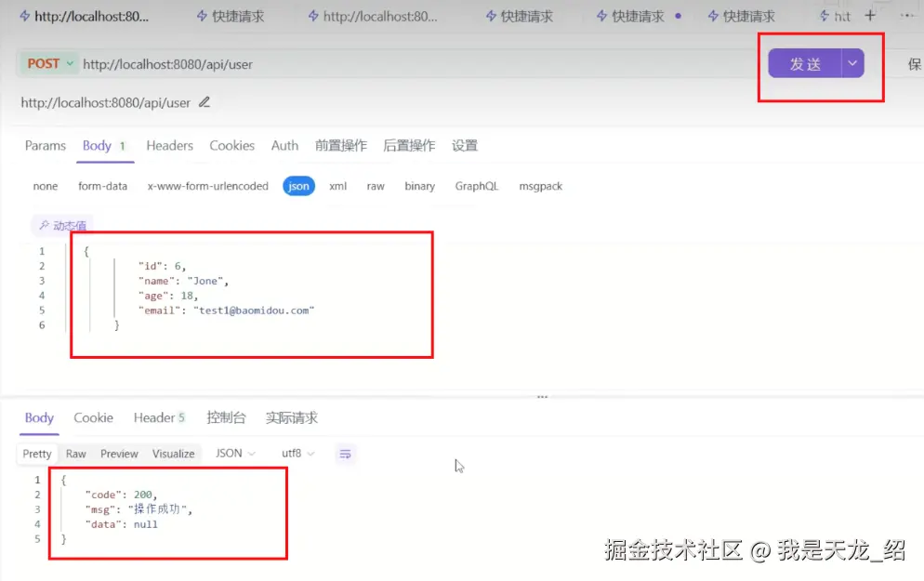The height and width of the screenshot is (581, 924).
Task: Open the tab bar more options ellipsis
Action: 907,16
